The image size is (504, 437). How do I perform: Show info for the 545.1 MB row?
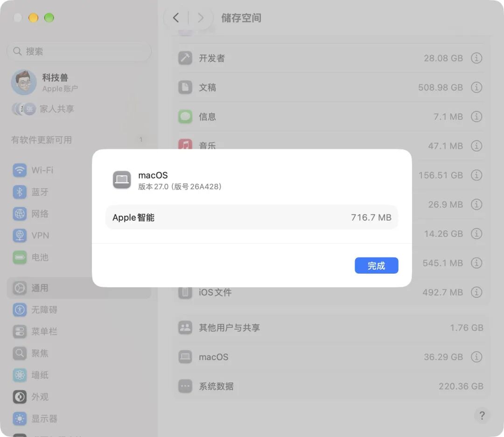[476, 263]
